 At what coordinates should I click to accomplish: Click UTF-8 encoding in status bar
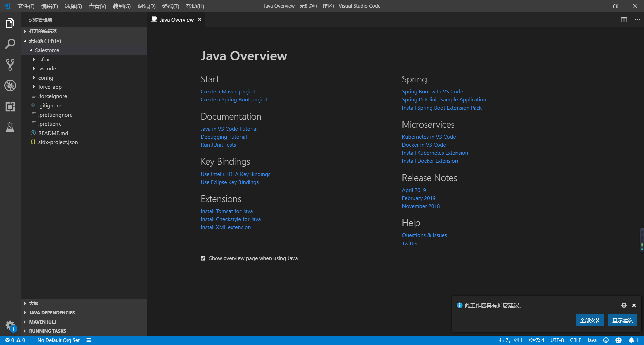pos(557,340)
